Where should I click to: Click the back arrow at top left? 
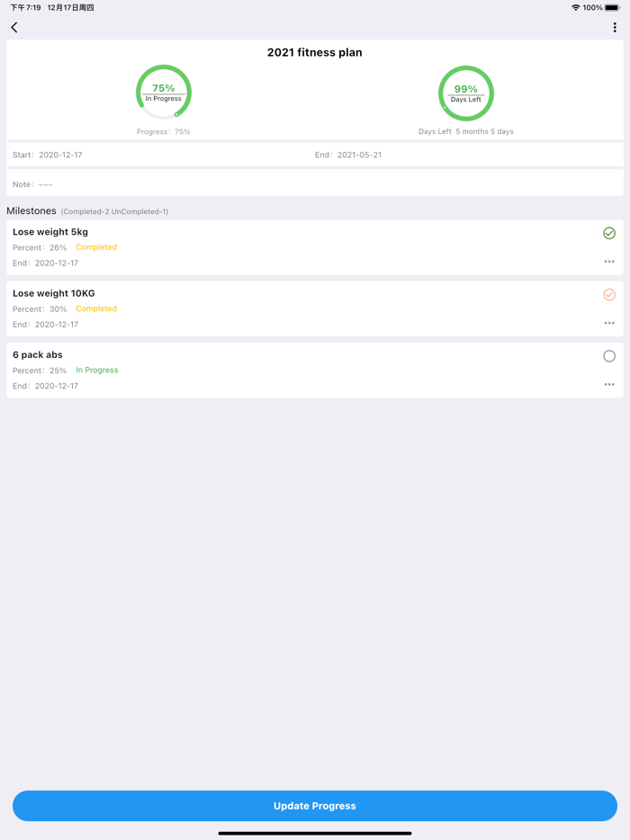point(13,27)
